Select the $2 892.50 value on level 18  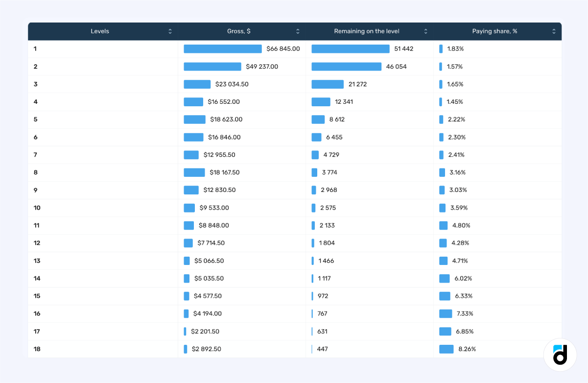(205, 349)
